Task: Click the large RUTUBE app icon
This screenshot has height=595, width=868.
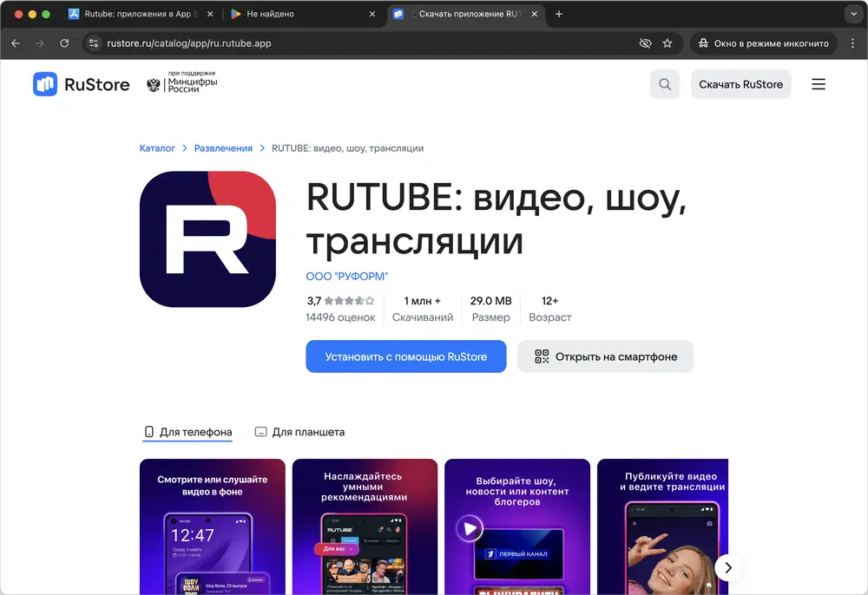Action: coord(207,239)
